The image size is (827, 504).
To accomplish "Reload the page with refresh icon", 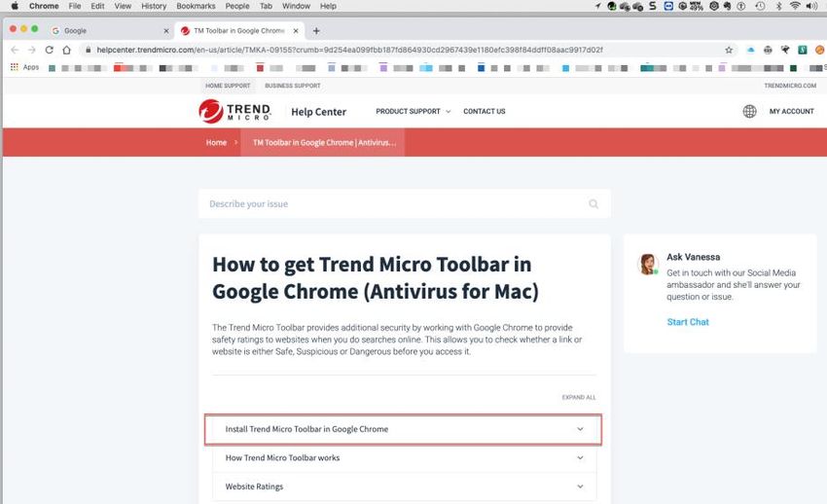I will (x=49, y=50).
